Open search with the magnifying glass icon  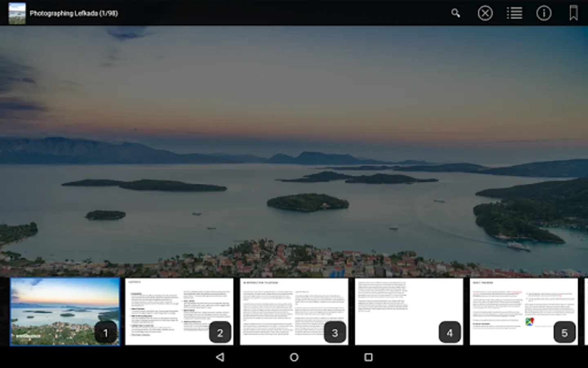coord(456,13)
